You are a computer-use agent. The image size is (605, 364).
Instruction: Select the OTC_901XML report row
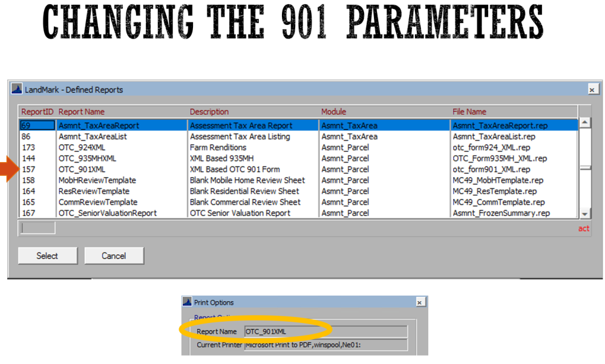(x=91, y=169)
